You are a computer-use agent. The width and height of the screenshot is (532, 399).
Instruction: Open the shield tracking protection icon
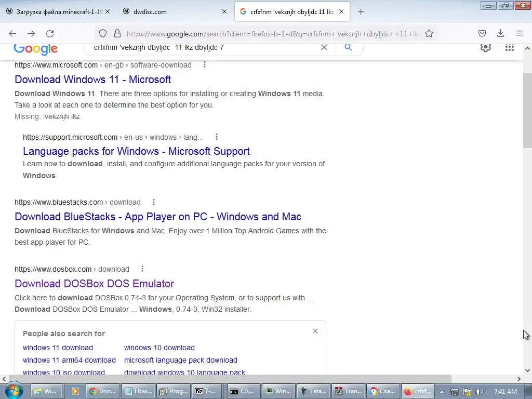(103, 33)
